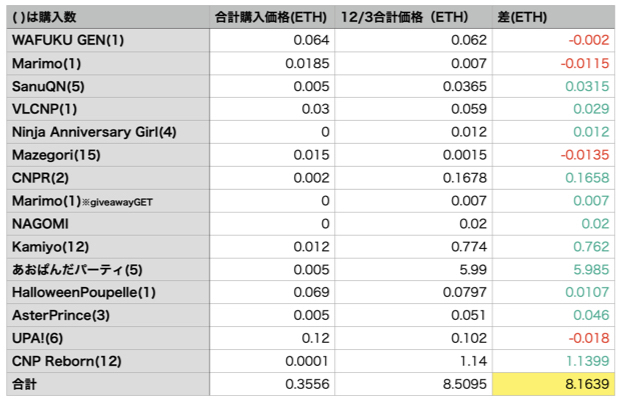Select the AsterPrince(3) row label
Image resolution: width=628 pixels, height=405 pixels.
click(x=108, y=315)
